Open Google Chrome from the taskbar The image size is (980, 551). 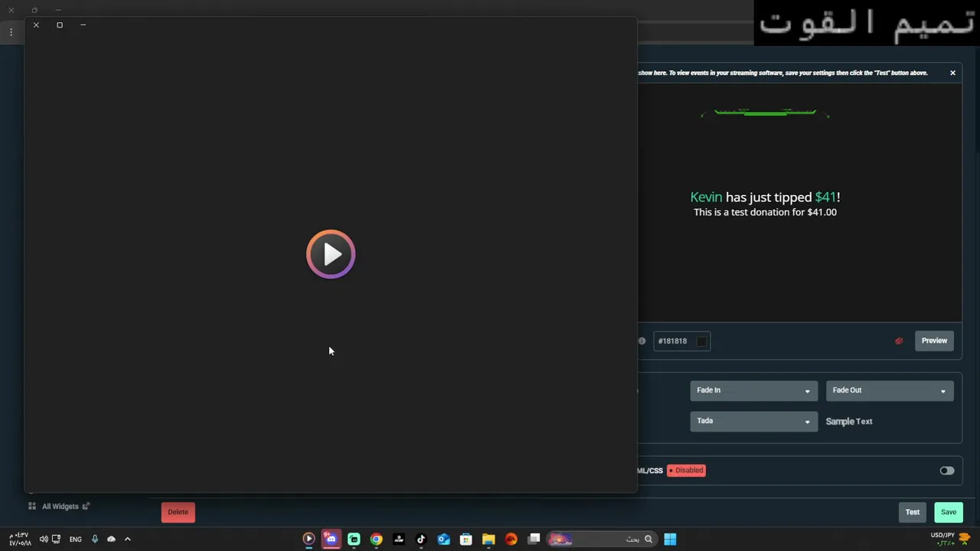[376, 540]
